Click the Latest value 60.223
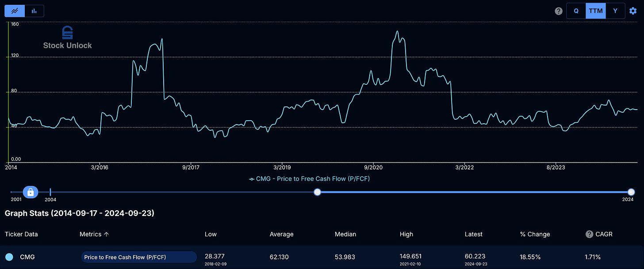 pos(475,257)
